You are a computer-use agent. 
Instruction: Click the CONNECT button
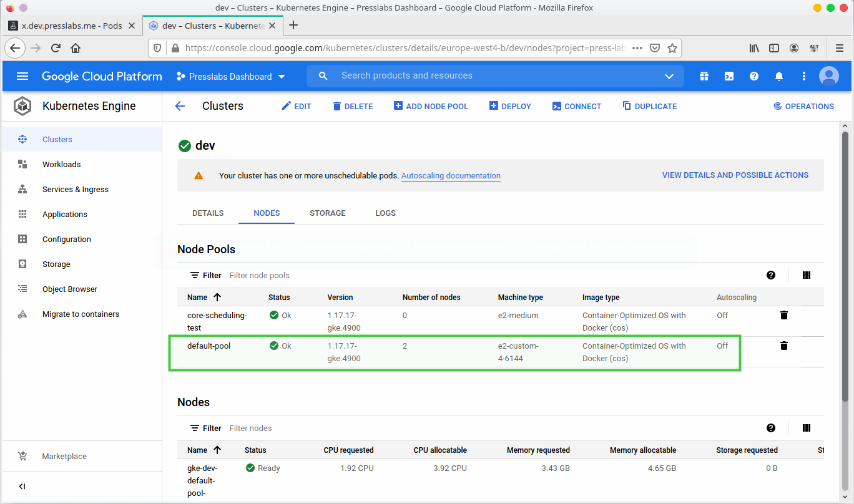577,106
